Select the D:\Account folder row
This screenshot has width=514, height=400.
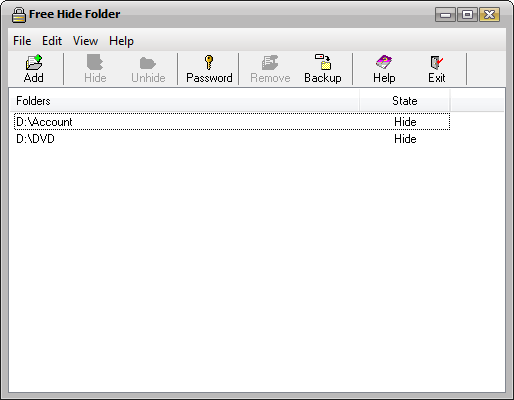pyautogui.click(x=232, y=122)
